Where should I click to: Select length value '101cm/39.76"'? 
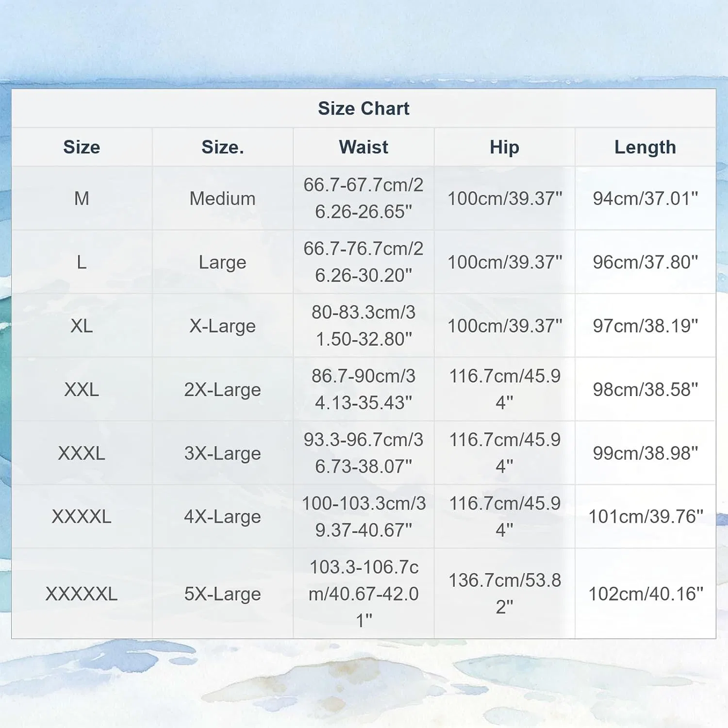[645, 516]
